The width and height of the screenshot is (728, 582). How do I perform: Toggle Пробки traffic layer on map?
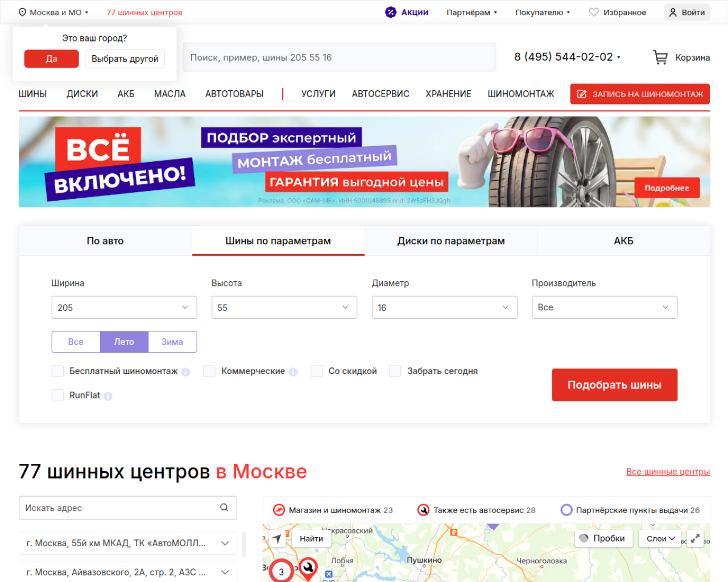[x=603, y=538]
